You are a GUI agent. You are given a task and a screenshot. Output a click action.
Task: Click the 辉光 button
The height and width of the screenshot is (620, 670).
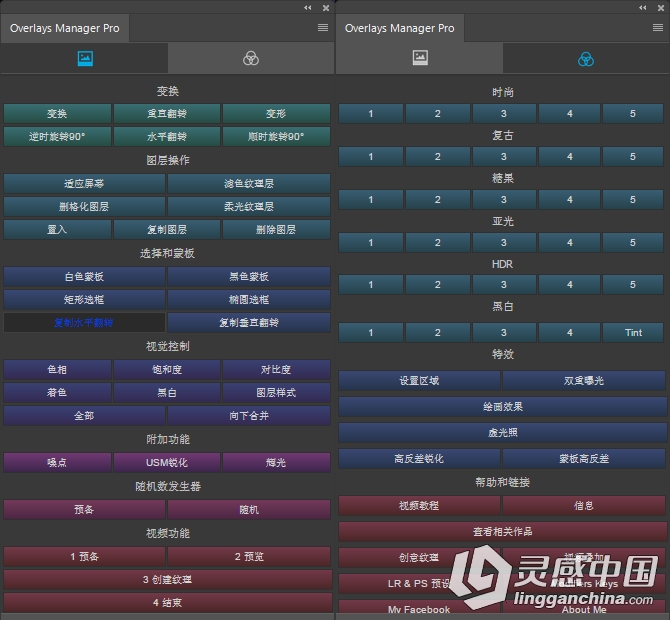276,463
